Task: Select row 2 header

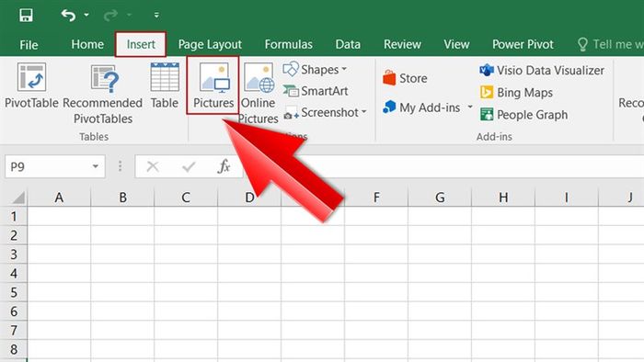Action: pyautogui.click(x=14, y=235)
